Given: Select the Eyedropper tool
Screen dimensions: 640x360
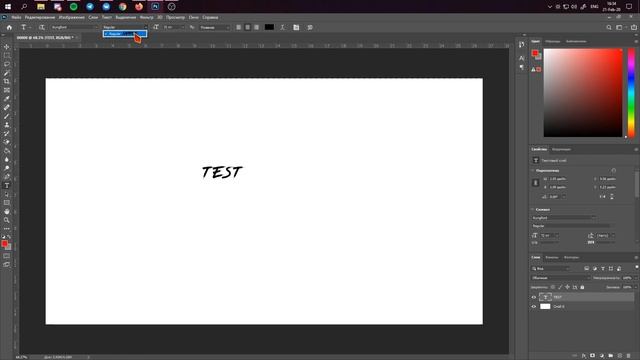Looking at the screenshot, I should pos(7,99).
